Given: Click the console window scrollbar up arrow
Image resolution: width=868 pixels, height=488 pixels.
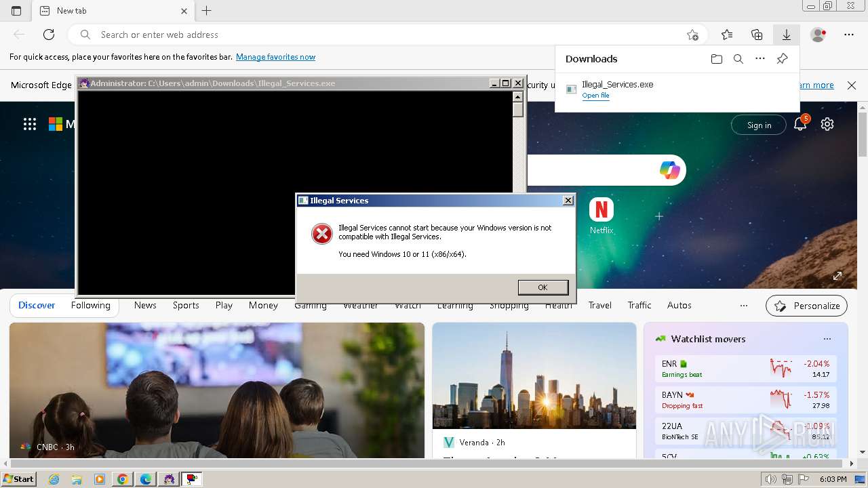Looking at the screenshot, I should click(x=518, y=96).
